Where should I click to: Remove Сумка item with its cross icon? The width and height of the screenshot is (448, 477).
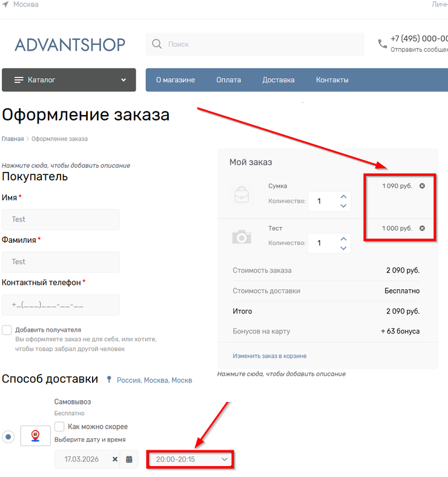tap(422, 186)
